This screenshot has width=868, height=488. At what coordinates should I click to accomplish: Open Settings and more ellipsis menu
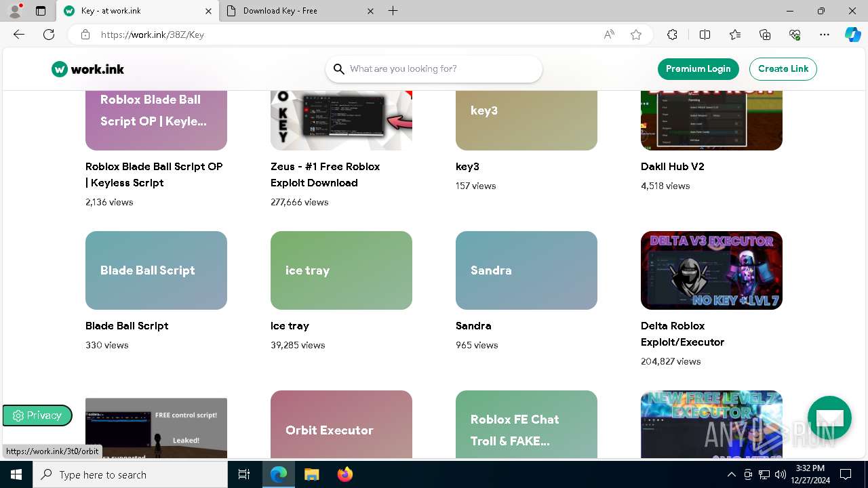pyautogui.click(x=825, y=35)
